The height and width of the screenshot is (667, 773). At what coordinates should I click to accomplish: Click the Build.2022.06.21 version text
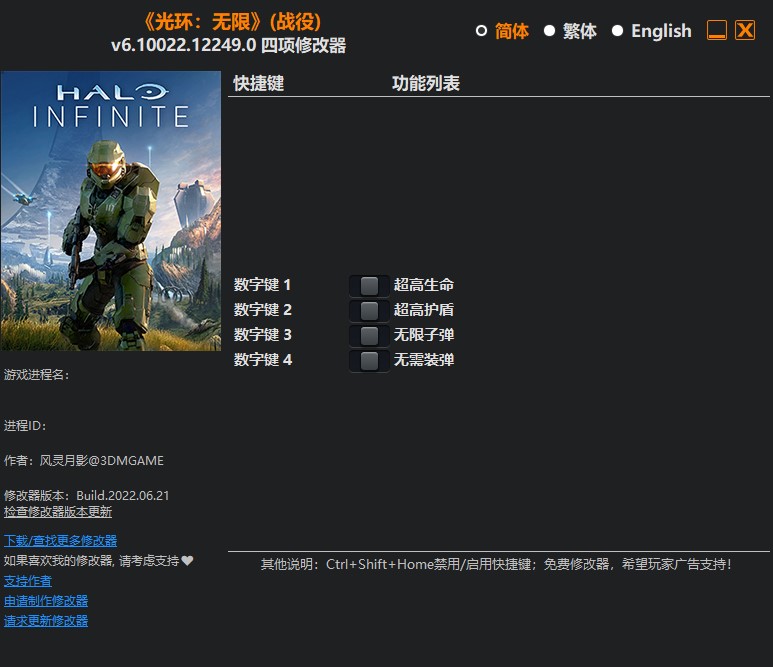coord(123,495)
